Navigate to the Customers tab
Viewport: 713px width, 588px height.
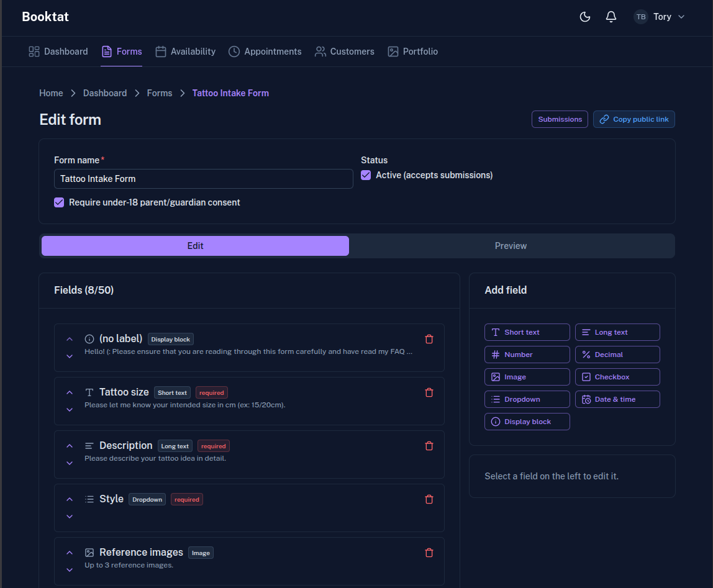coord(345,52)
